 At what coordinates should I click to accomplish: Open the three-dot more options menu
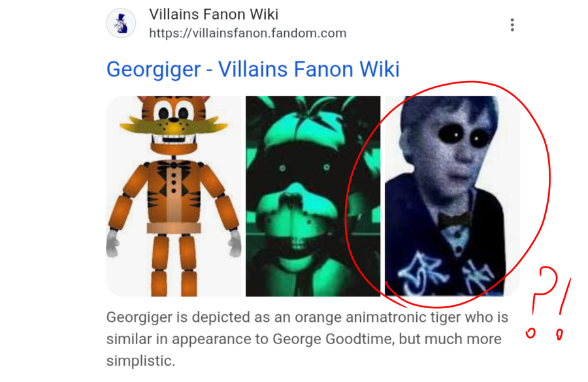(512, 25)
